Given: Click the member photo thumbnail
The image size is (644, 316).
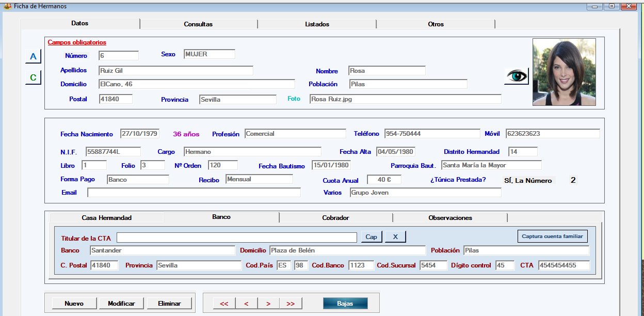Looking at the screenshot, I should pos(564,72).
